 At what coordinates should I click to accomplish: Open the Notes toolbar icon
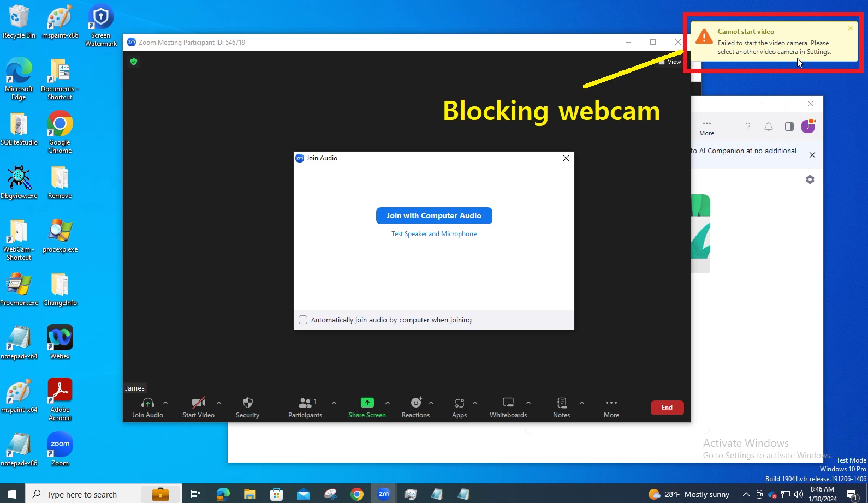click(x=561, y=403)
